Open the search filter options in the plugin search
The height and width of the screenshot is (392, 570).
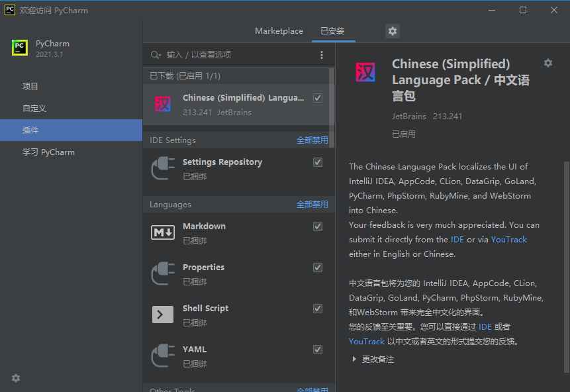tap(156, 54)
